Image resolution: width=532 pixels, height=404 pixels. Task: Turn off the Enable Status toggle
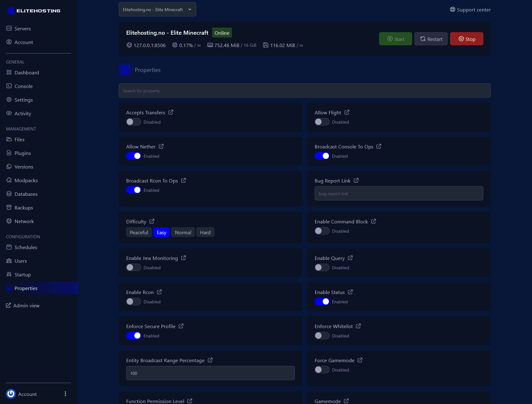322,301
